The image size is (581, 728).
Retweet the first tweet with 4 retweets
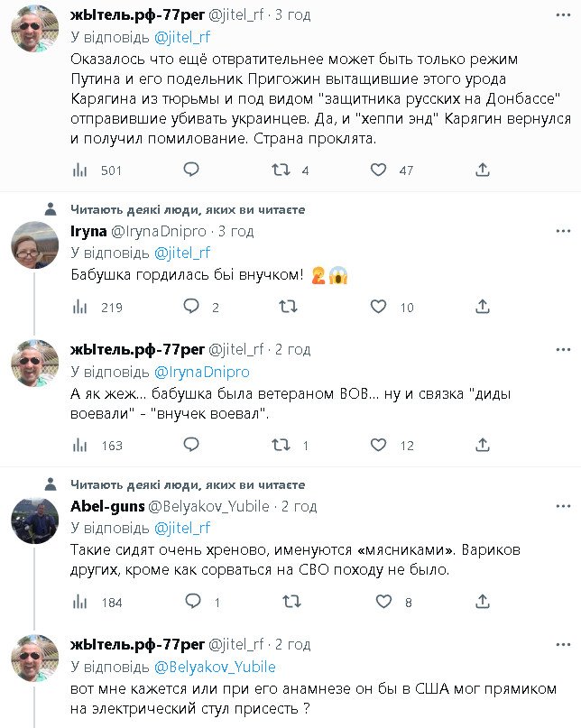[x=282, y=170]
